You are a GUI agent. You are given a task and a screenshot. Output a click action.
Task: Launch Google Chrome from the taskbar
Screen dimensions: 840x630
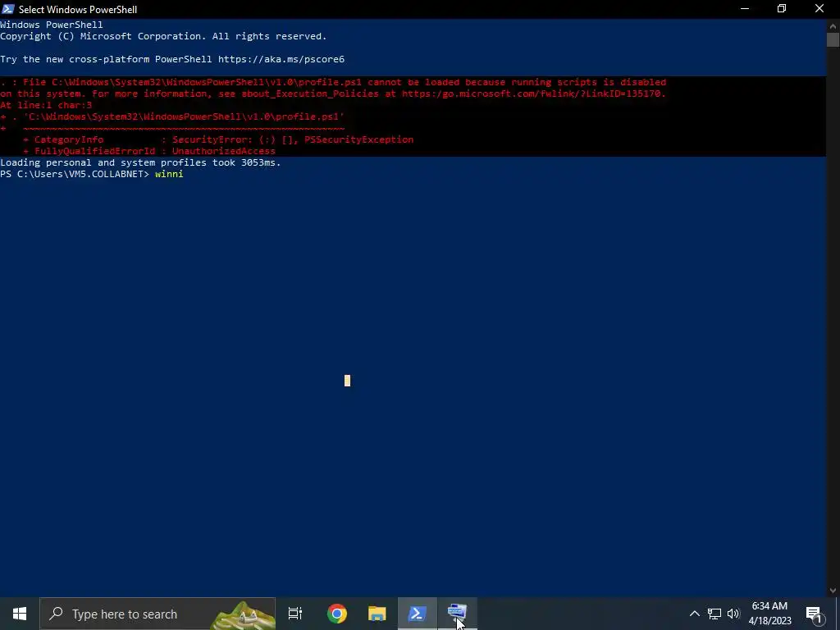[x=337, y=614]
